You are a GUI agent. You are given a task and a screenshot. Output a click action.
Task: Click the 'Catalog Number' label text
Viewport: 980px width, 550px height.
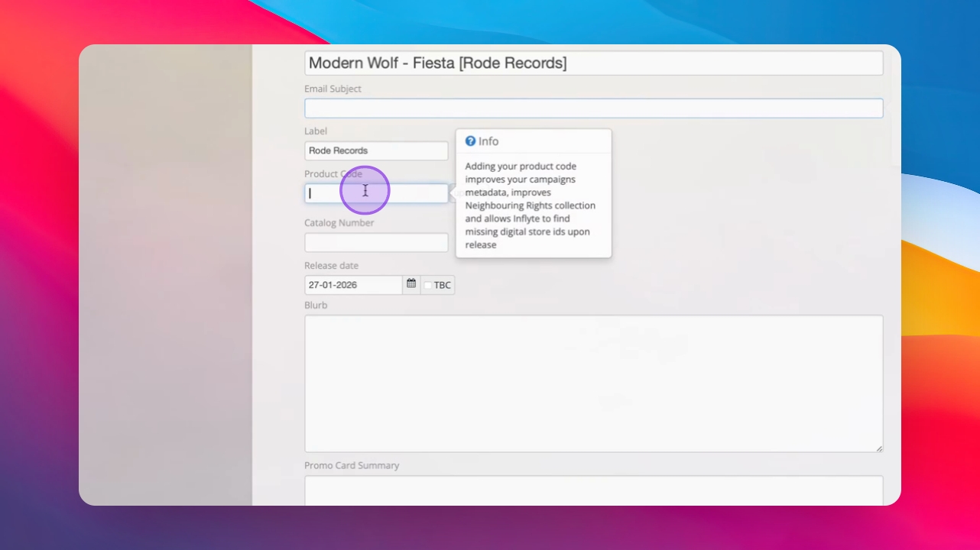pyautogui.click(x=339, y=223)
